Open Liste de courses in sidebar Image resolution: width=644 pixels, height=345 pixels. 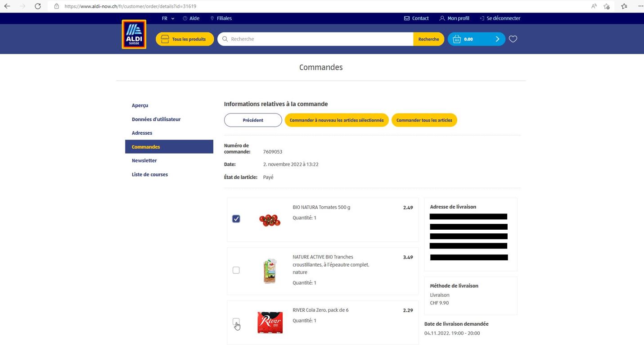150,174
